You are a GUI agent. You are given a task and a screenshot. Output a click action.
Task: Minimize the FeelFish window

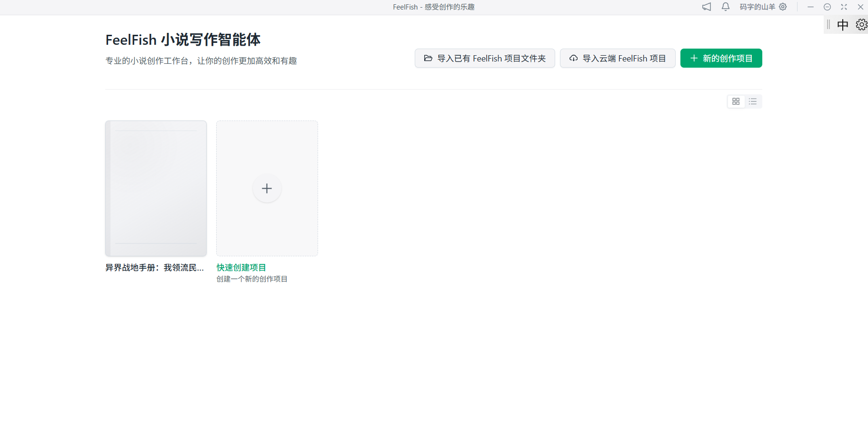coord(810,7)
